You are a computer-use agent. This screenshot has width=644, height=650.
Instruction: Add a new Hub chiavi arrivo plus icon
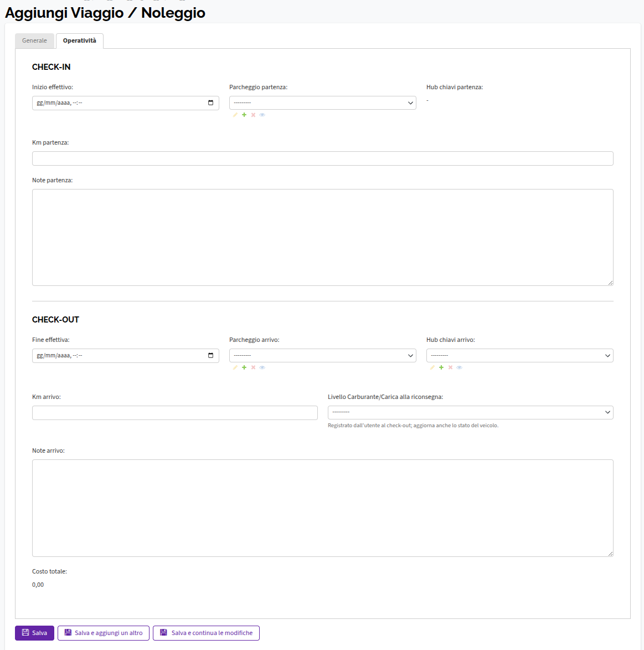click(x=441, y=367)
